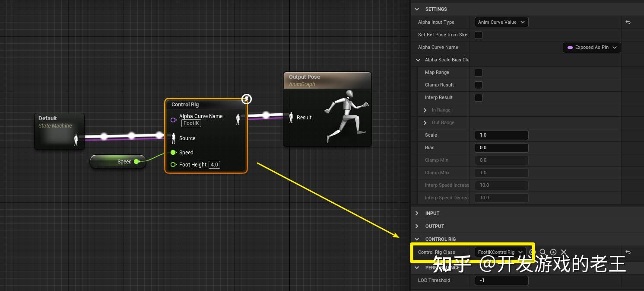
Task: Click the browse-to-asset icon beside Control Rig Class
Action: [532, 252]
